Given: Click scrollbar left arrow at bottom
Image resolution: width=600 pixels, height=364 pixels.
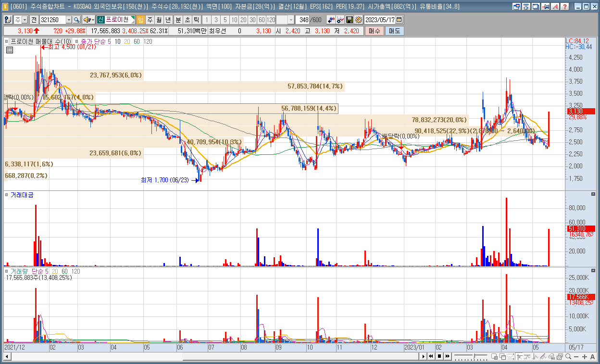Looking at the screenshot, I should pyautogui.click(x=7, y=357).
